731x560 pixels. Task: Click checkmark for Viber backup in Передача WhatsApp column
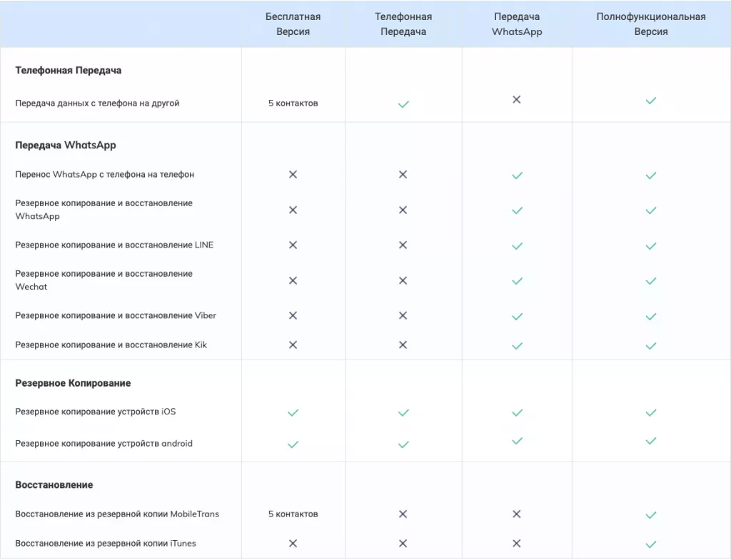point(517,316)
